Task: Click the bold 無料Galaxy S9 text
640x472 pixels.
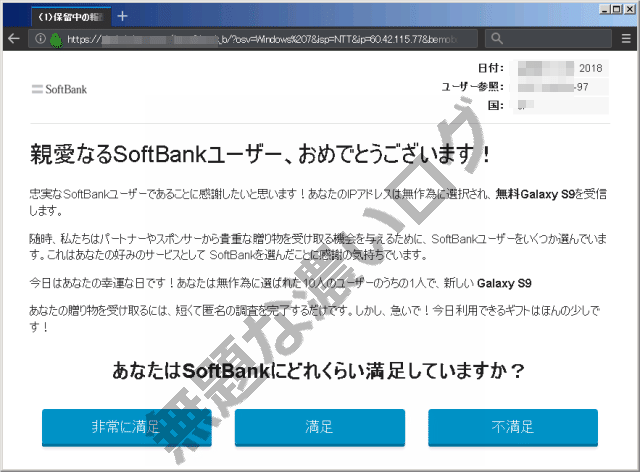Action: pos(535,194)
